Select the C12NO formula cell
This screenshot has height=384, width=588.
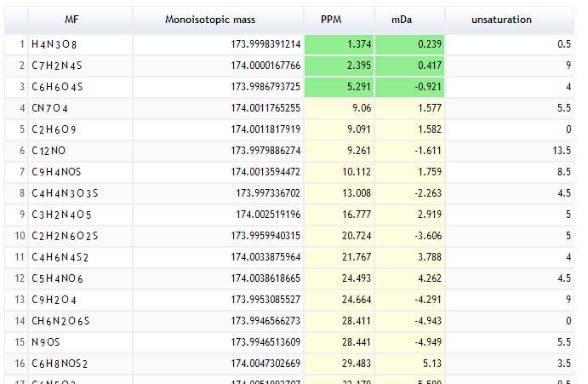tap(80, 151)
